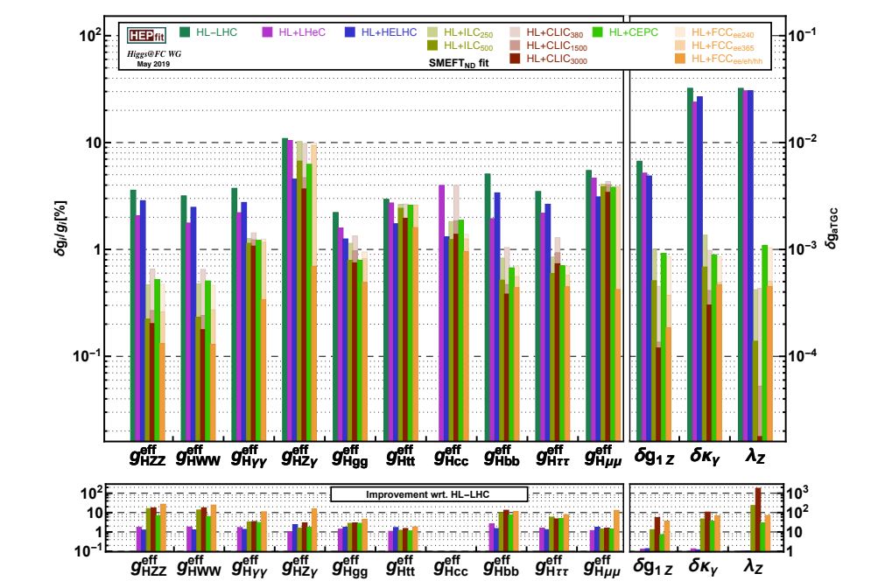
Task: Click the HL+CLIC380 legend label
Action: 555,33
